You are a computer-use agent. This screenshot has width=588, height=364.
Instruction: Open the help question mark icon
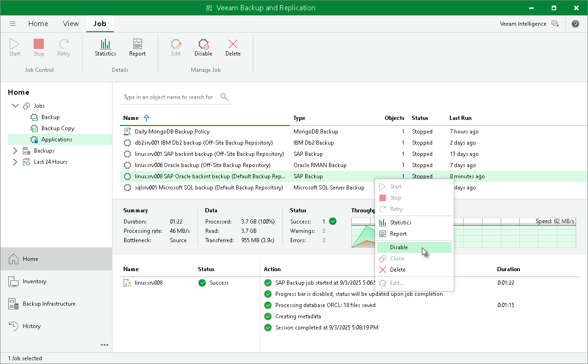575,23
